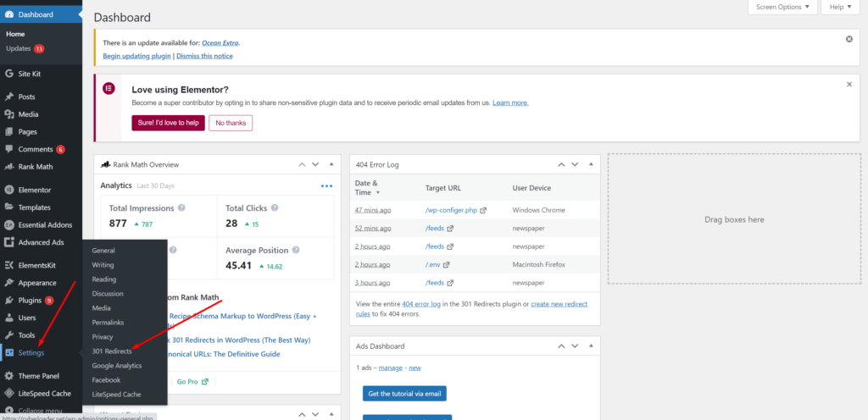Open the Screen Options dropdown

(782, 7)
